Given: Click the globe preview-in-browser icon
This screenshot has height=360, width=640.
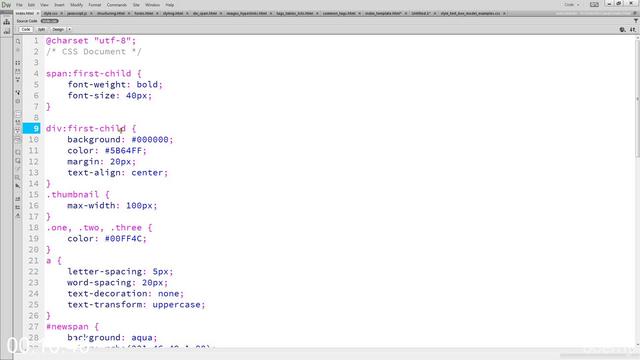Looking at the screenshot, I should coord(622,29).
